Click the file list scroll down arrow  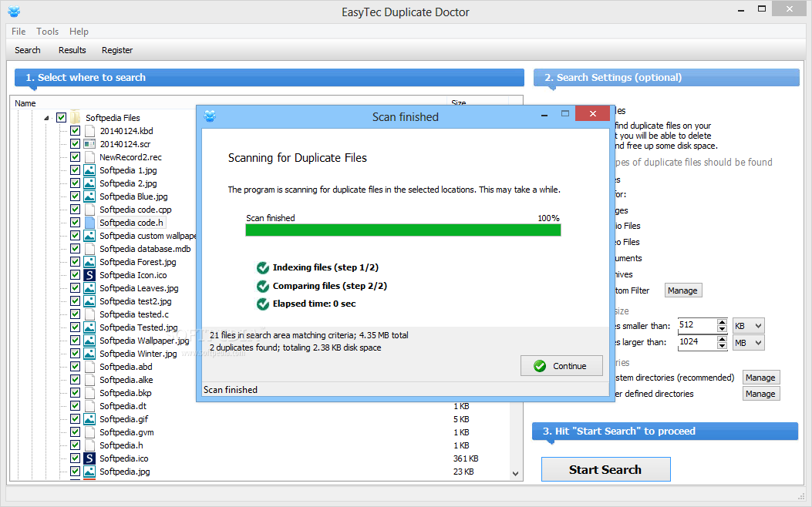[515, 473]
